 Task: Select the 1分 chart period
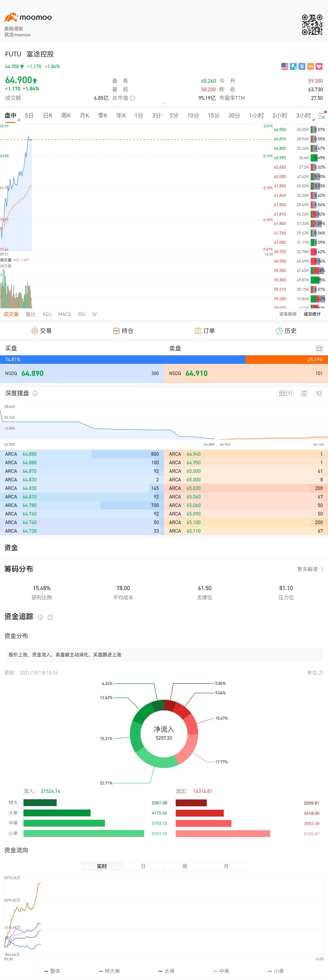pos(139,115)
